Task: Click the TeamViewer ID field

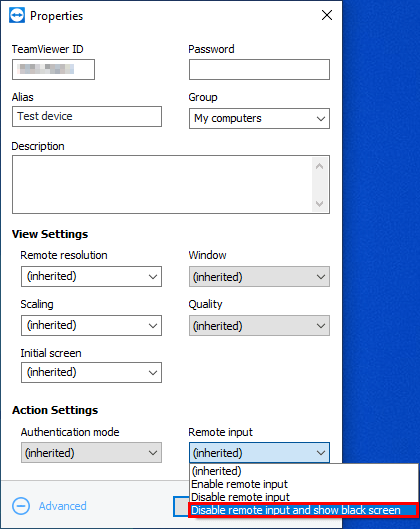Action: (x=53, y=69)
